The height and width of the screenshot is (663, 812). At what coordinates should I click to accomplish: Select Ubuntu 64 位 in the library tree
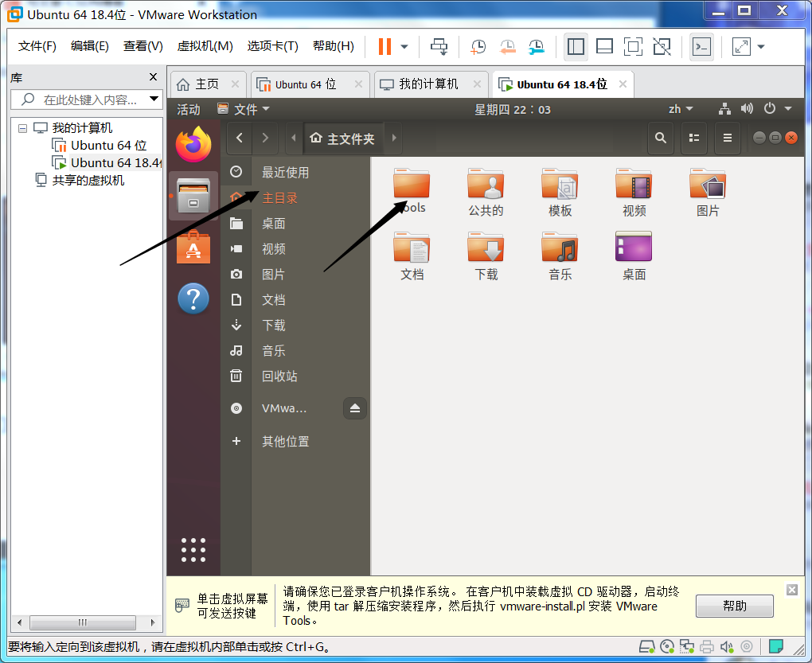(x=108, y=146)
